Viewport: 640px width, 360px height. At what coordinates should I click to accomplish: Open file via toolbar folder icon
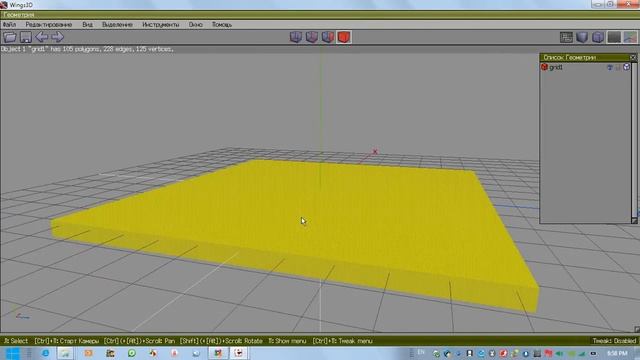pyautogui.click(x=9, y=37)
